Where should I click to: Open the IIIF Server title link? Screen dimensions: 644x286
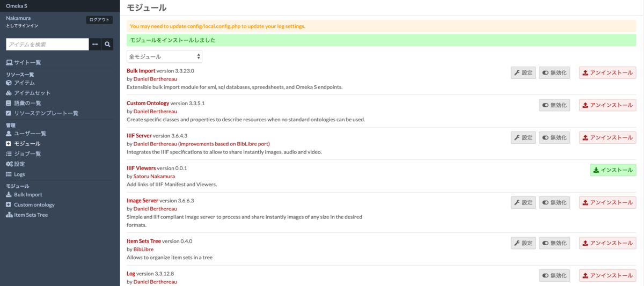point(139,136)
